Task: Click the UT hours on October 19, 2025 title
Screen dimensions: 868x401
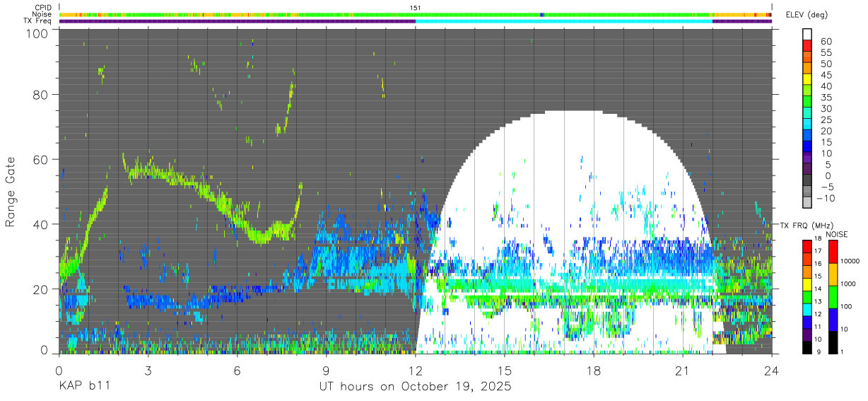Action: click(x=415, y=387)
